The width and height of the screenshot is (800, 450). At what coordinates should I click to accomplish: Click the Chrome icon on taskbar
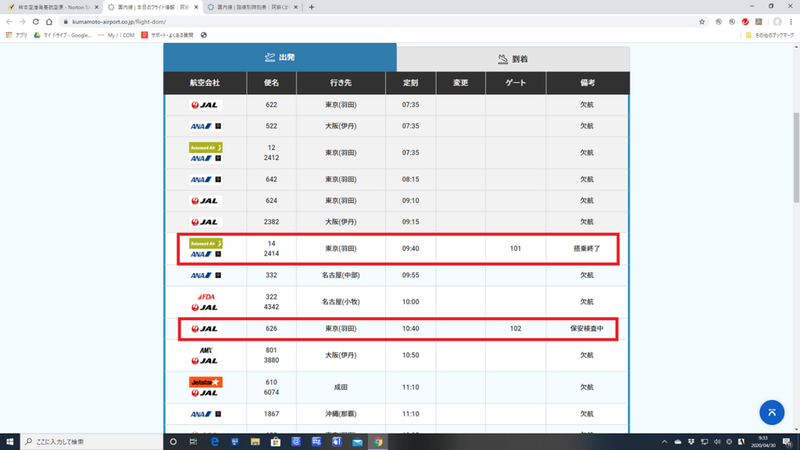[x=378, y=442]
